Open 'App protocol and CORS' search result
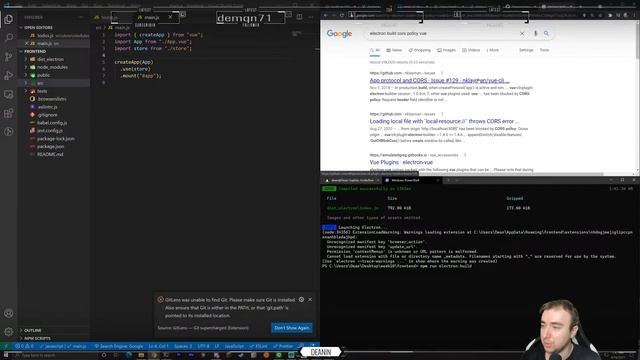Screen dimensions: 640x360 [439, 80]
